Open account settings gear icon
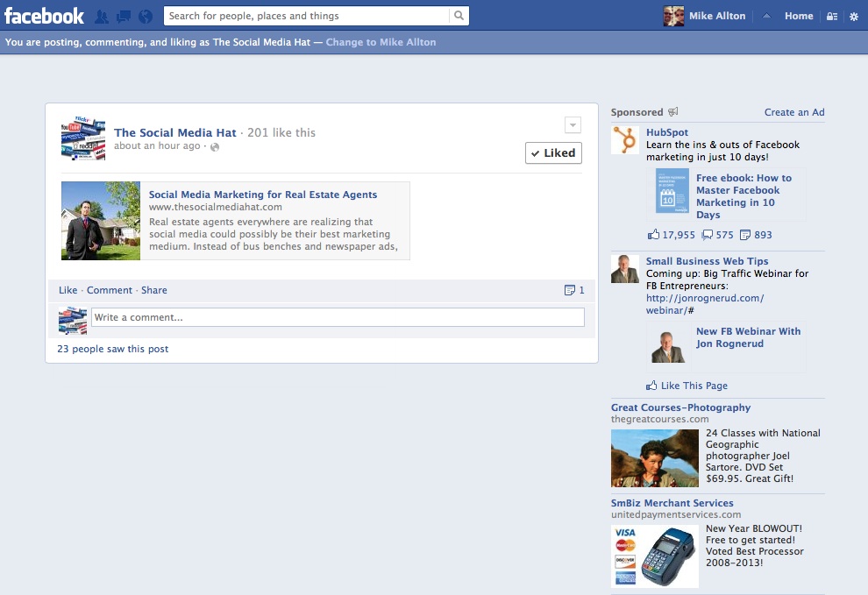This screenshot has width=868, height=595. coord(854,17)
